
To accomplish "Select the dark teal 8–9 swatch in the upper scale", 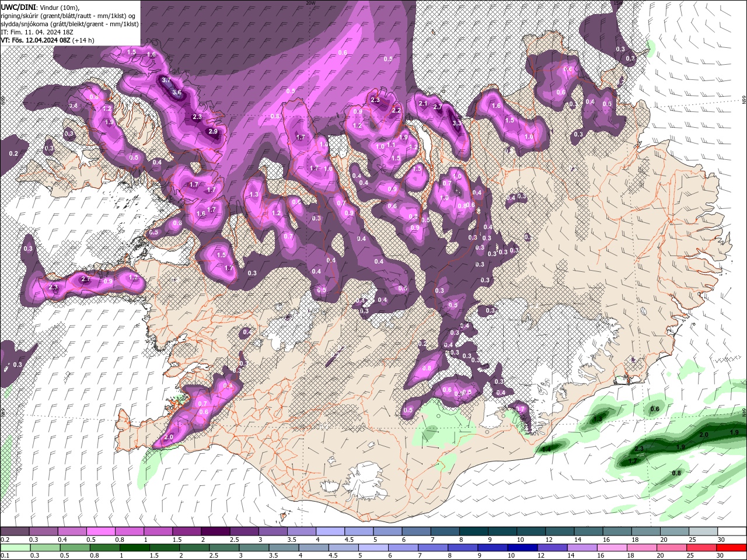I will tap(473, 531).
